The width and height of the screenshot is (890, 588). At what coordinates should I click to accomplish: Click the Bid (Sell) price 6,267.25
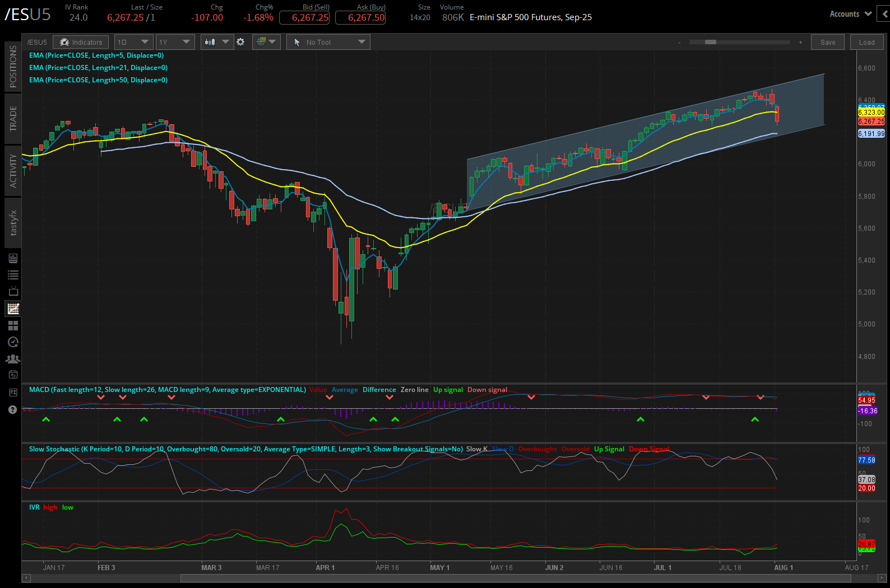click(x=305, y=17)
